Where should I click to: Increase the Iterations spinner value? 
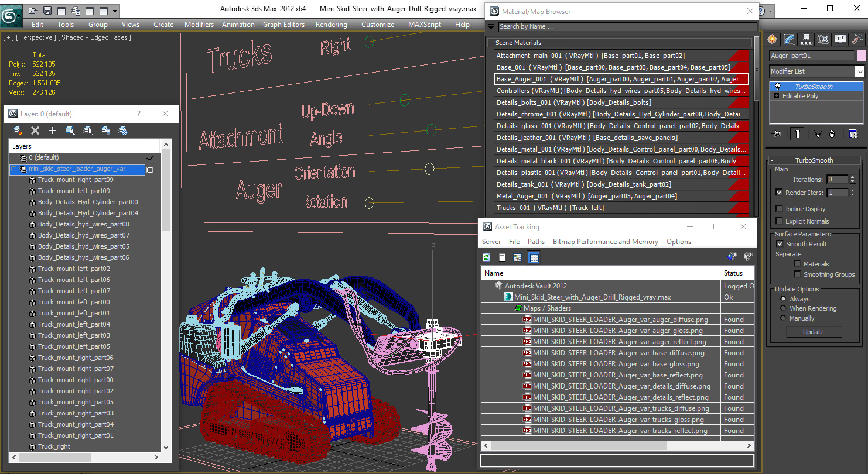[852, 177]
